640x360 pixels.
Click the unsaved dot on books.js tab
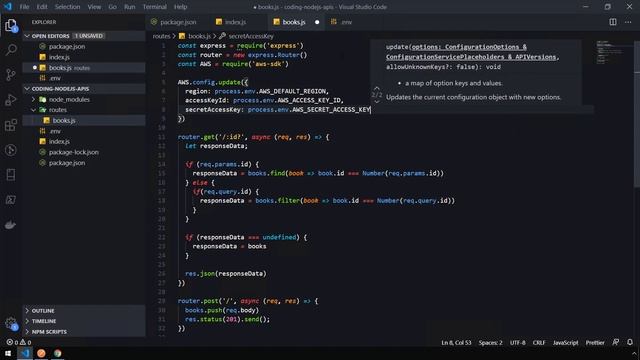tap(317, 22)
